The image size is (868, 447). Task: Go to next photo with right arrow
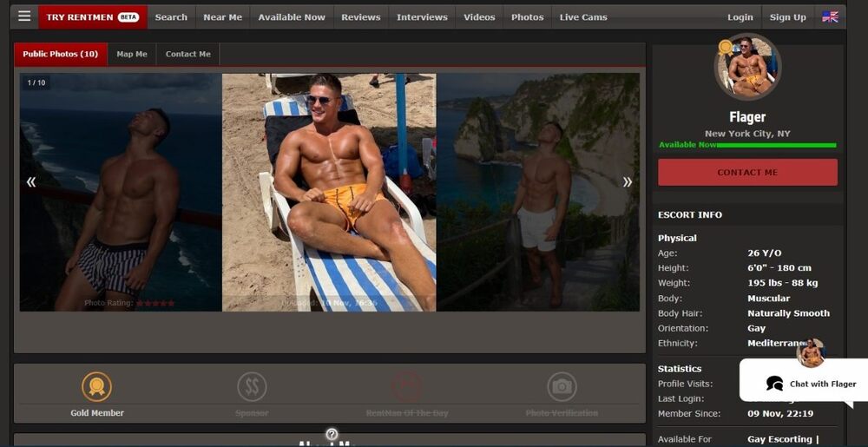point(627,181)
